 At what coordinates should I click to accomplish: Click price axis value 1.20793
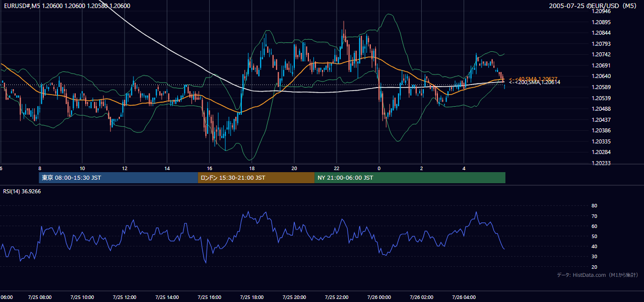602,44
